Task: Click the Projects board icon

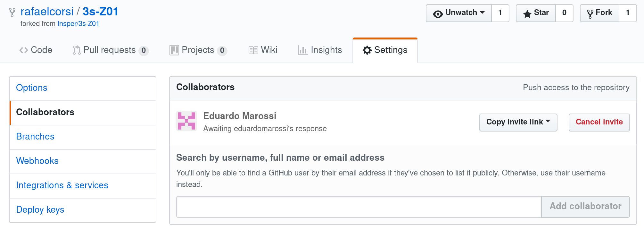Action: tap(174, 50)
